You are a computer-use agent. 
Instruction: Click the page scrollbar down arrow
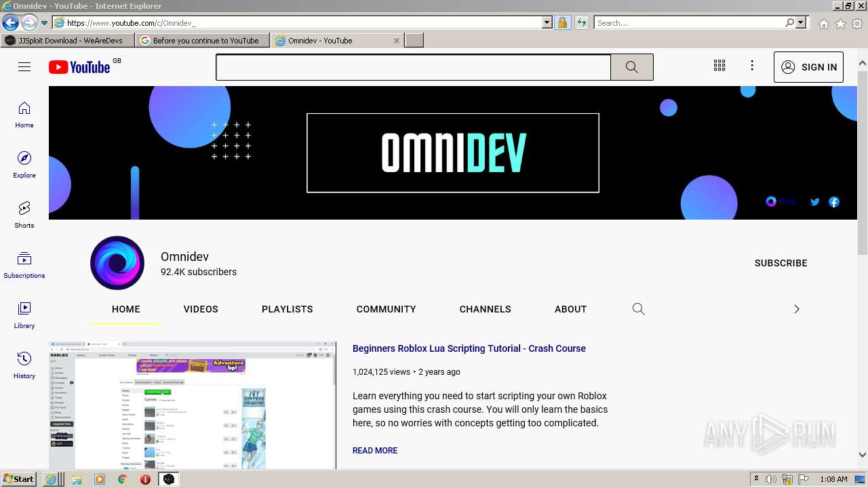(863, 455)
